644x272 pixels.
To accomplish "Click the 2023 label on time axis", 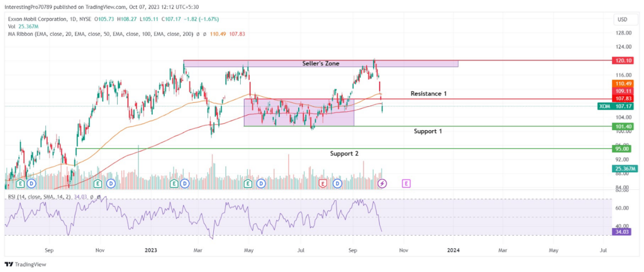I will [152, 250].
